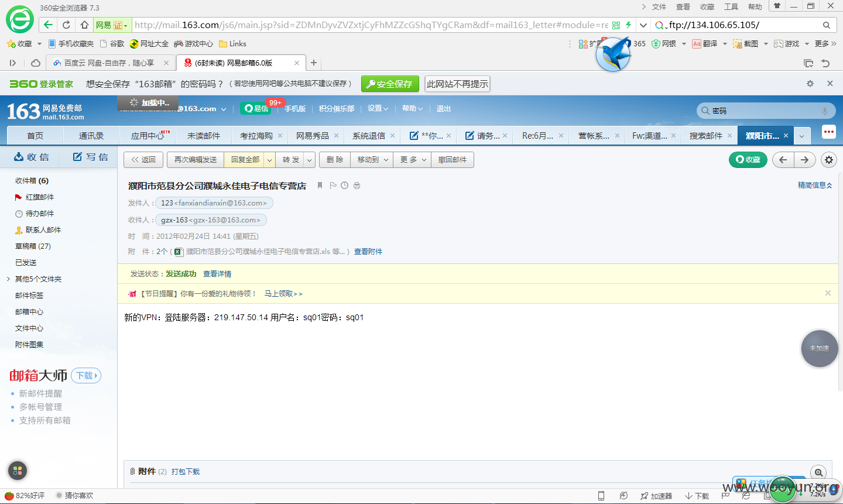The height and width of the screenshot is (504, 843).
Task: Click 删除 button
Action: pyautogui.click(x=335, y=160)
